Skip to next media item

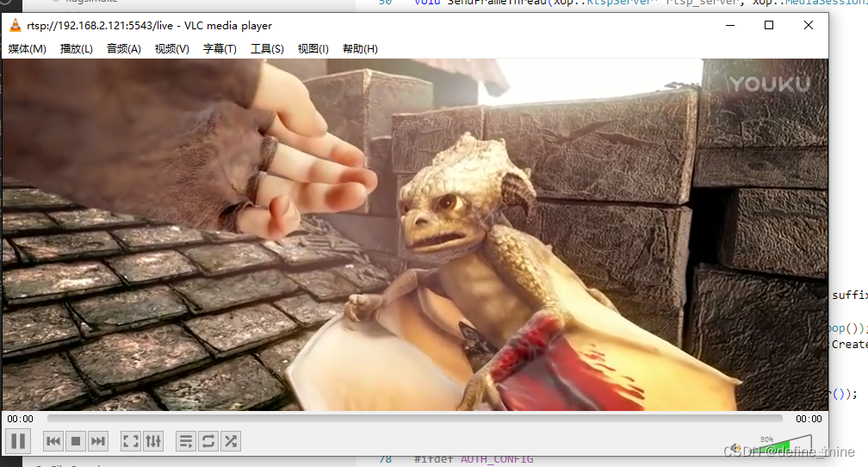coord(98,441)
